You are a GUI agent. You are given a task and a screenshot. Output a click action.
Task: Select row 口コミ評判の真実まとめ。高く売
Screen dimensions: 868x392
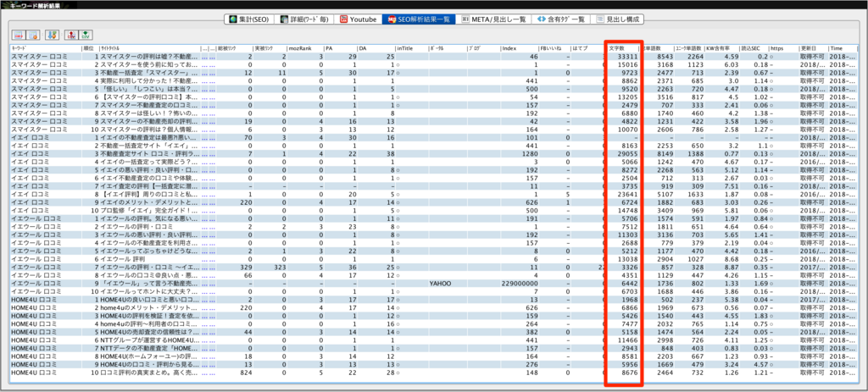click(433, 372)
